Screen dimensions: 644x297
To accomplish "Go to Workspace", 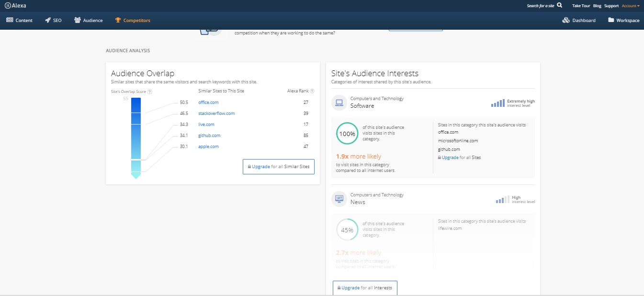I will 624,20.
